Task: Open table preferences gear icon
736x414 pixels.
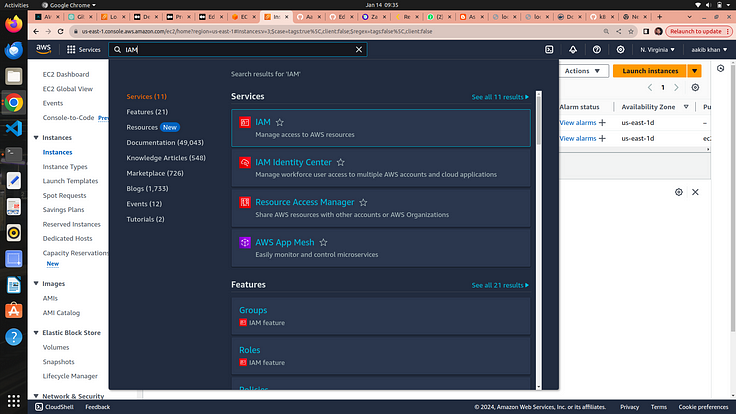Action: [x=695, y=87]
